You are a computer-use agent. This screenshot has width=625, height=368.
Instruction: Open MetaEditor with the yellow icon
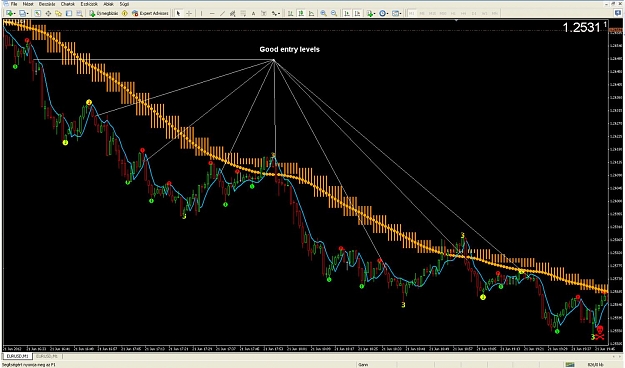pos(124,13)
